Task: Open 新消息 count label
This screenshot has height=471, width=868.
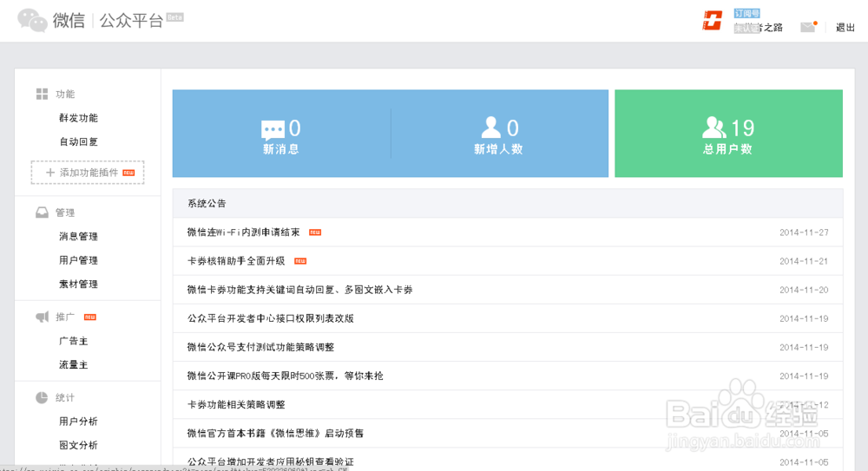Action: click(x=280, y=149)
